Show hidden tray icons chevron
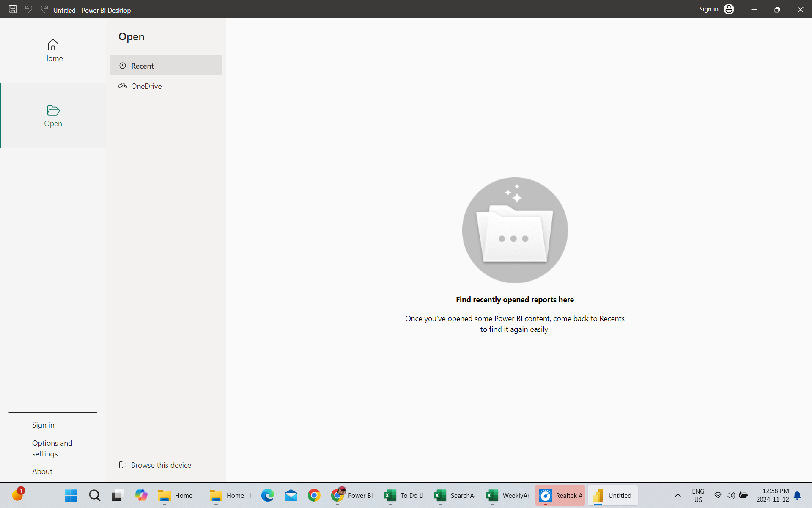This screenshot has height=508, width=812. pos(678,495)
